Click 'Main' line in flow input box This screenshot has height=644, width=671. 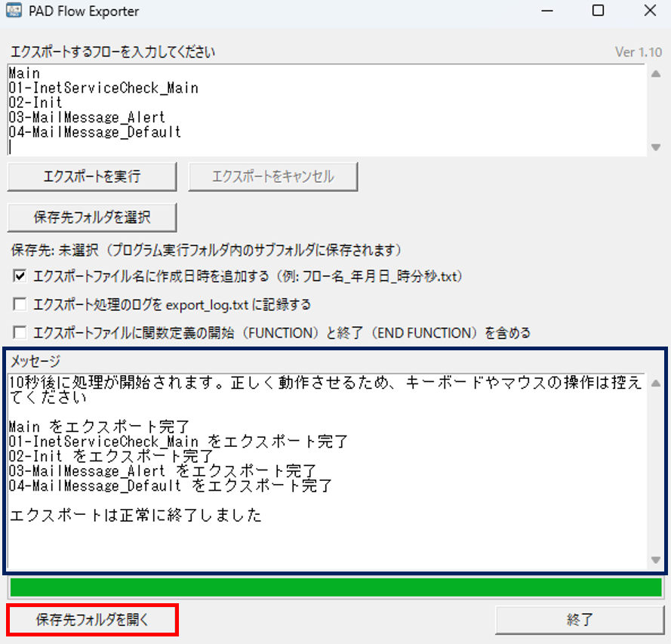click(x=24, y=73)
